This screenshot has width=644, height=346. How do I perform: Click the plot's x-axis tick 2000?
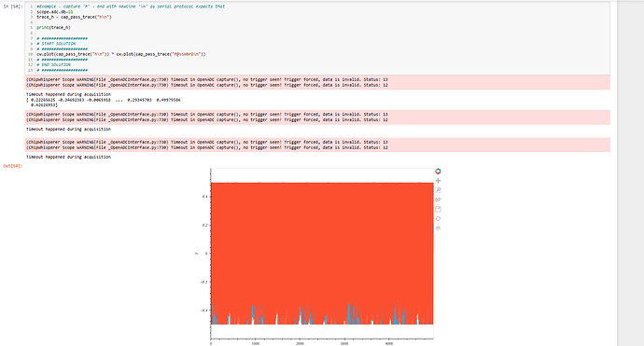[x=300, y=343]
